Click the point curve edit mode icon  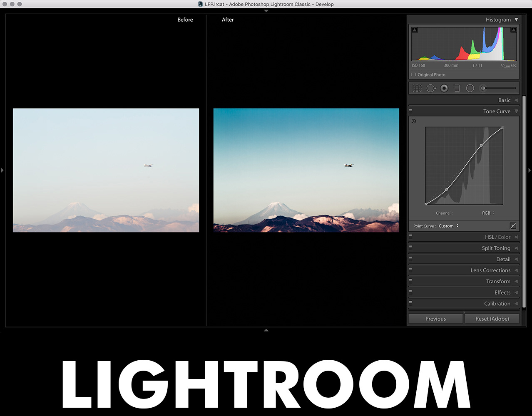[x=513, y=226]
